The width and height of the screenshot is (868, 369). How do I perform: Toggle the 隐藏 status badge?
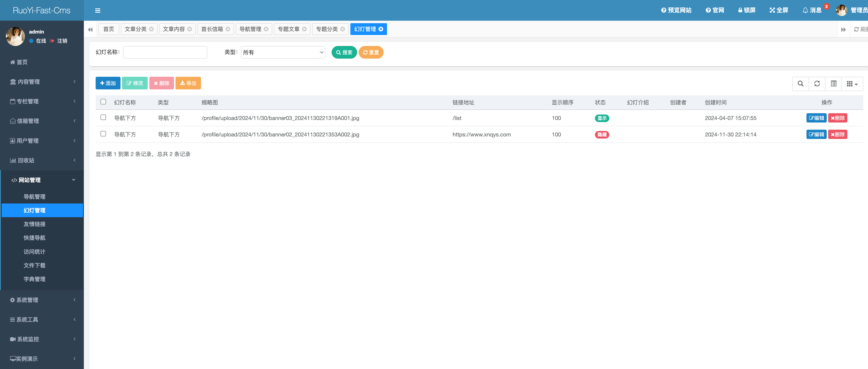(602, 135)
